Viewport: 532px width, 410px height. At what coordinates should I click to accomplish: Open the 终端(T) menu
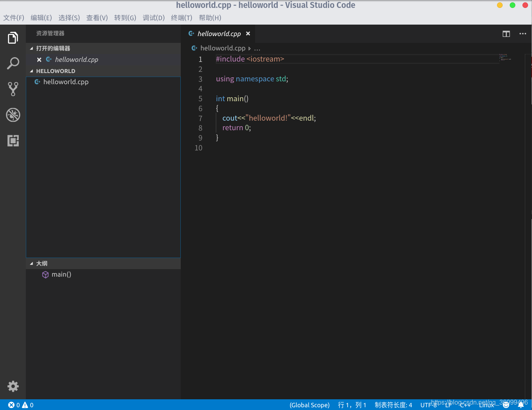click(x=182, y=18)
